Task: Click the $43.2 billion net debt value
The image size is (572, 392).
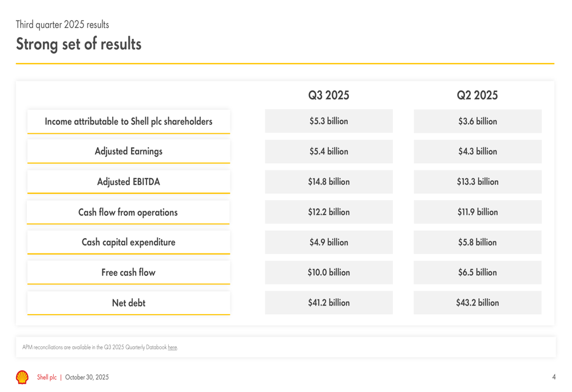Action: point(477,303)
